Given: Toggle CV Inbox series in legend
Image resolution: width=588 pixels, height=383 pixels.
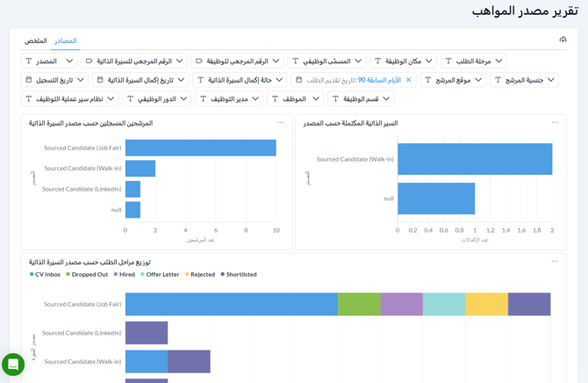Looking at the screenshot, I should point(45,274).
